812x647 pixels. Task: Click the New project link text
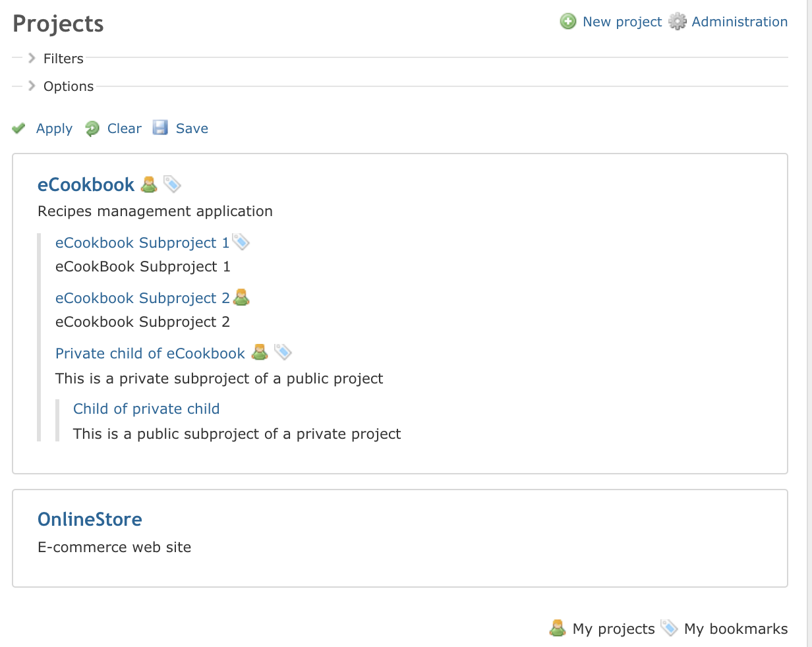pyautogui.click(x=622, y=22)
